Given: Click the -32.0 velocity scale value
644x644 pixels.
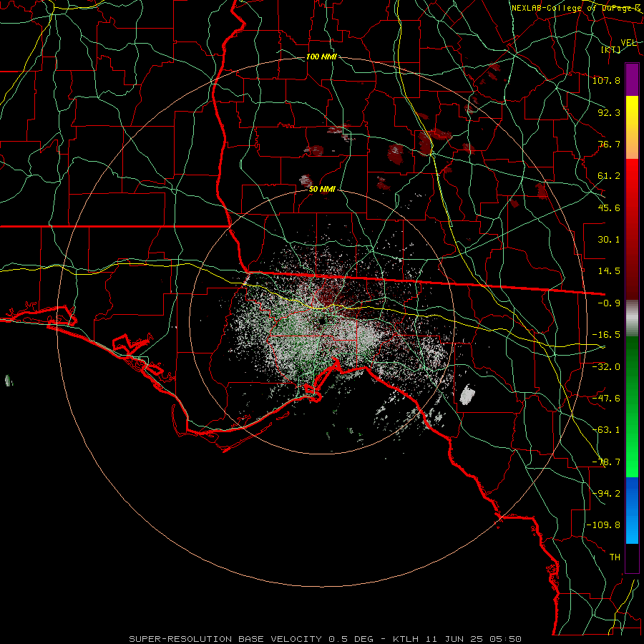Looking at the screenshot, I should 606,366.
